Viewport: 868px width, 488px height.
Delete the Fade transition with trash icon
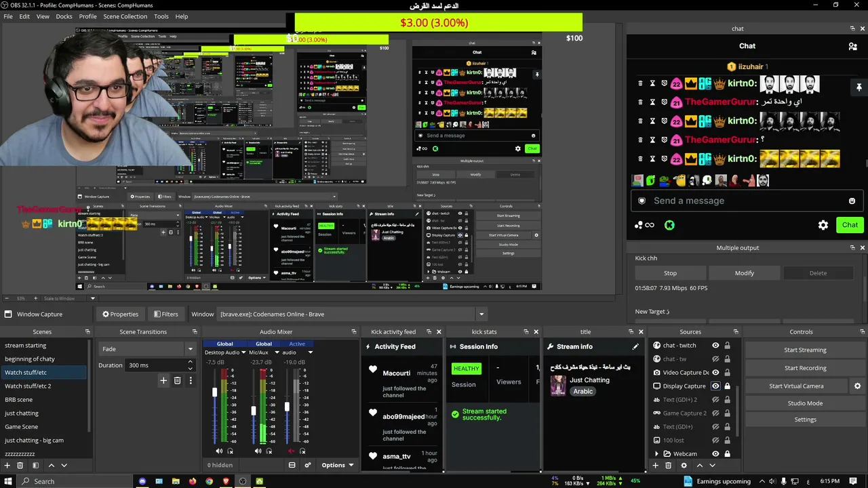click(x=177, y=381)
